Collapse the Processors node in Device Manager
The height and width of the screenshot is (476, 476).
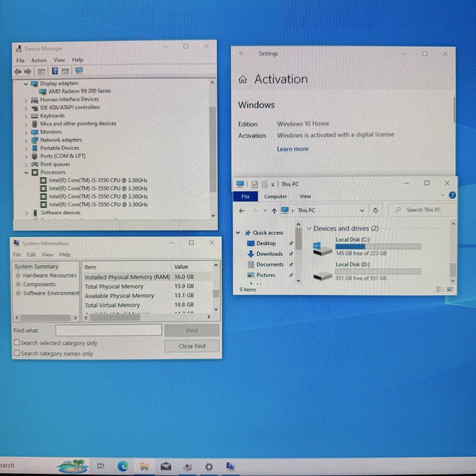point(26,173)
